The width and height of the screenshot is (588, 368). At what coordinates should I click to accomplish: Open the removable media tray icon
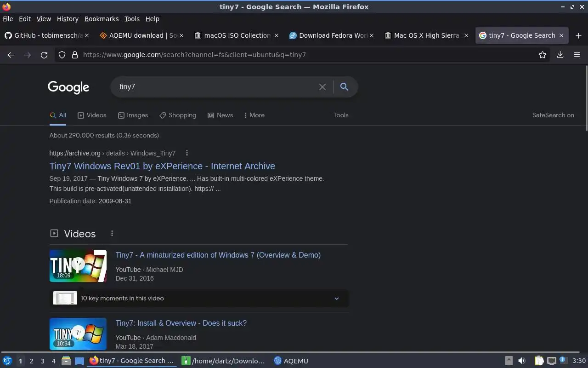509,361
